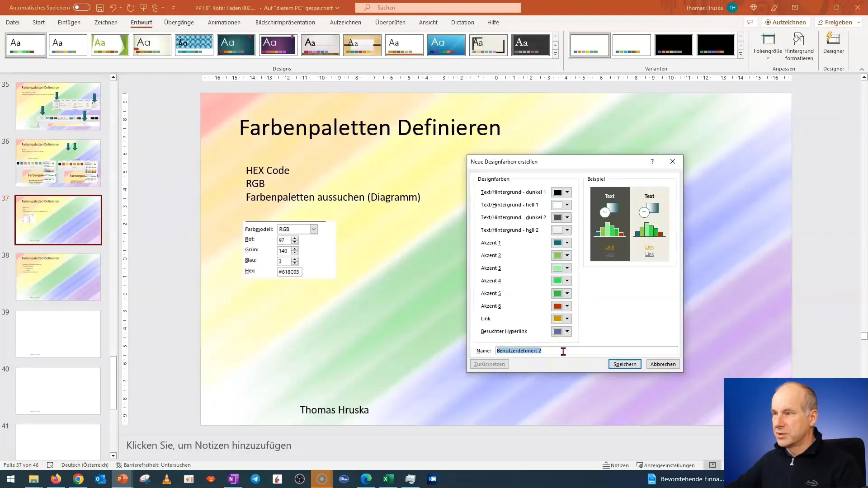868x488 pixels.
Task: Expand Link color dropdown
Action: coord(567,318)
